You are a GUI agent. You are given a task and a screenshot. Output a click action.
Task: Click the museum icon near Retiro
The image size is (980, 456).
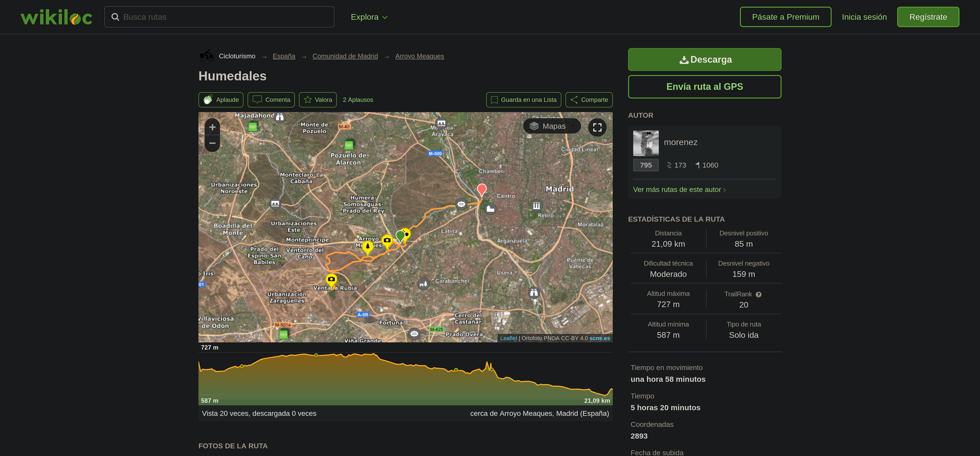536,206
